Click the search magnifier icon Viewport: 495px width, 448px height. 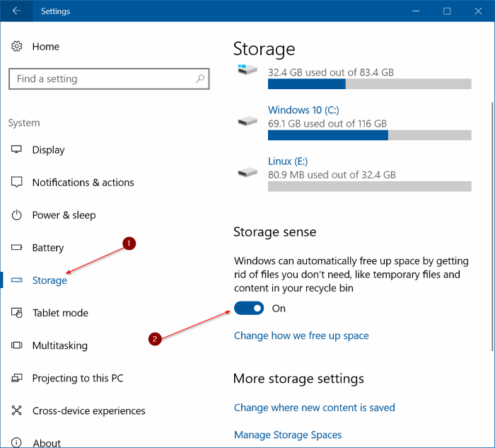(200, 79)
